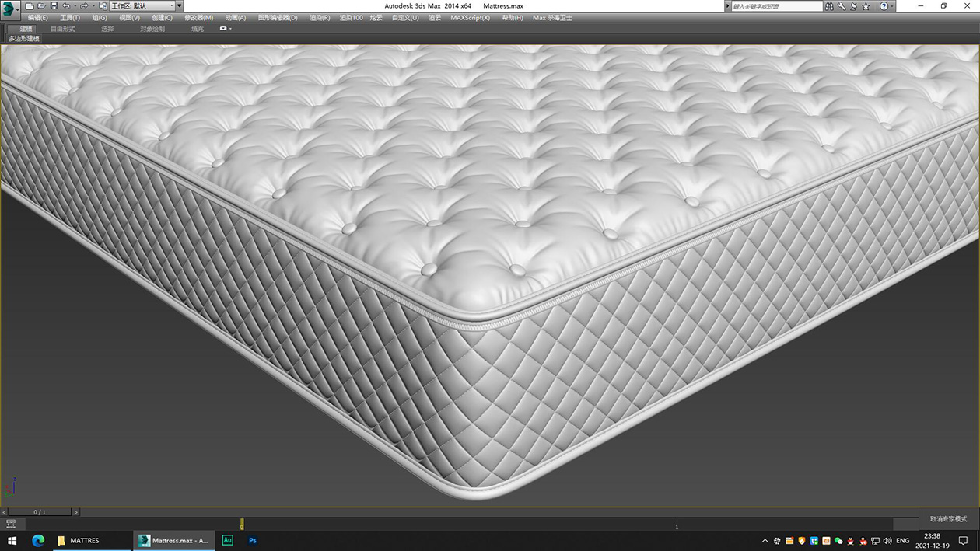Create a new scene file icon
The height and width of the screenshot is (551, 980).
30,6
